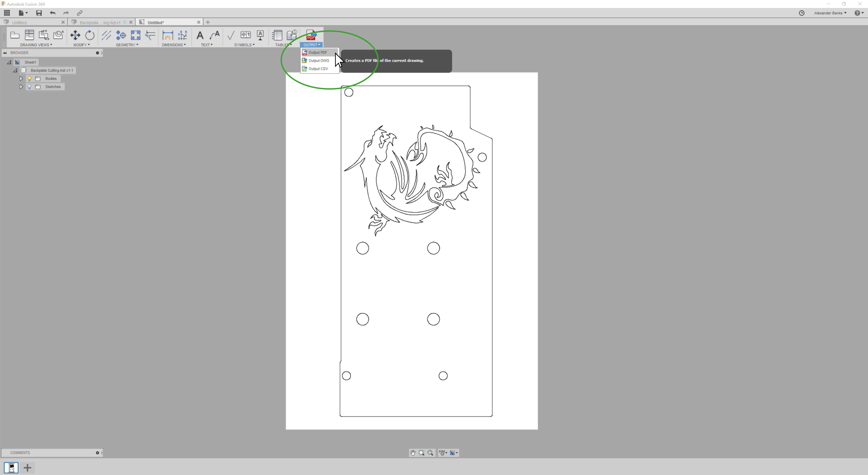This screenshot has height=475, width=868.
Task: Select the Projected View tool
Action: 29,35
